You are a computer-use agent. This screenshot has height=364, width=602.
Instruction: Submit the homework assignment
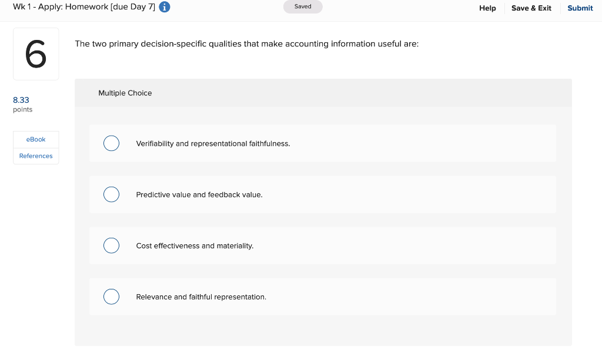580,8
